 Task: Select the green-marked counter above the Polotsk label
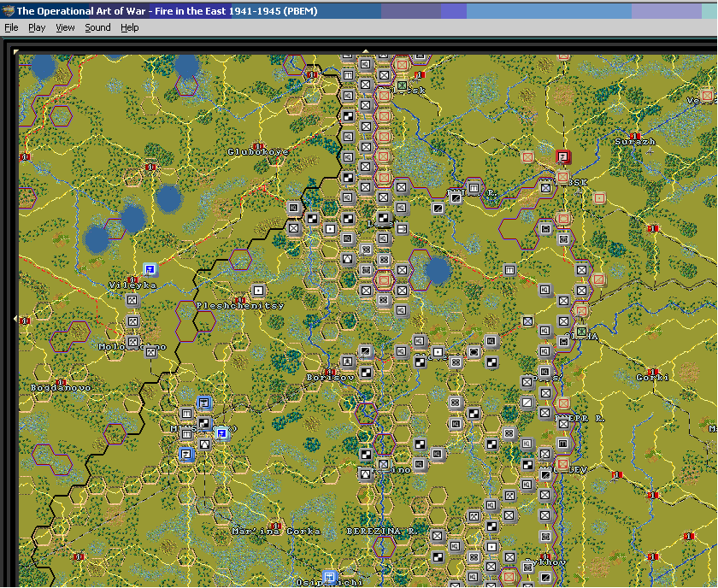402,85
